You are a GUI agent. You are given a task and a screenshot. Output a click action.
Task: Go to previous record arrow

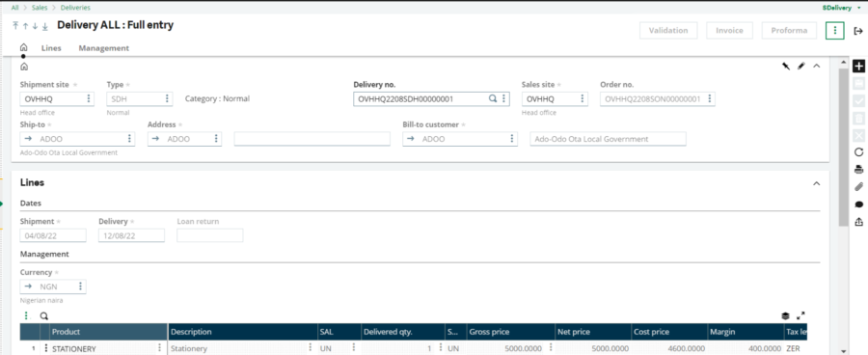[x=25, y=26]
